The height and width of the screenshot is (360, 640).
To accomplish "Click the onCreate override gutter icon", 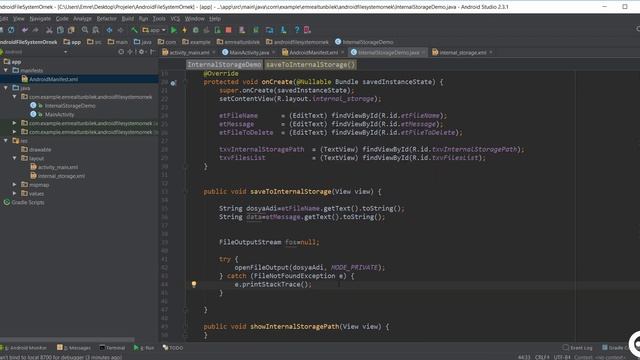I will 173,83.
